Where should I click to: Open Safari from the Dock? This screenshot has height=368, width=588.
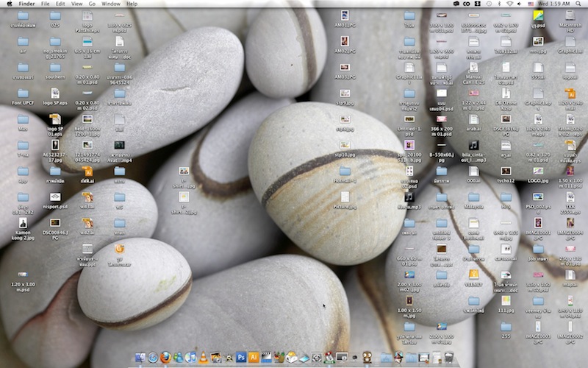[x=153, y=358]
